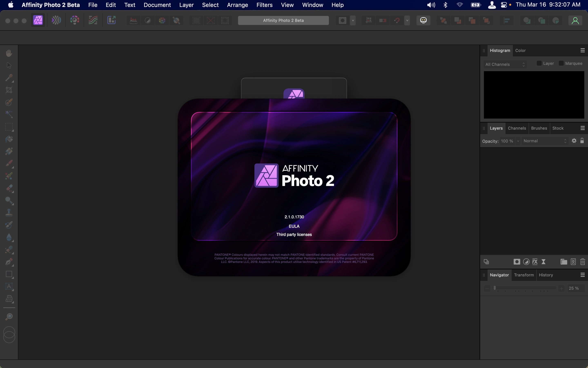This screenshot has height=368, width=588.
Task: Switch to the Liquify Persona
Action: click(x=56, y=20)
